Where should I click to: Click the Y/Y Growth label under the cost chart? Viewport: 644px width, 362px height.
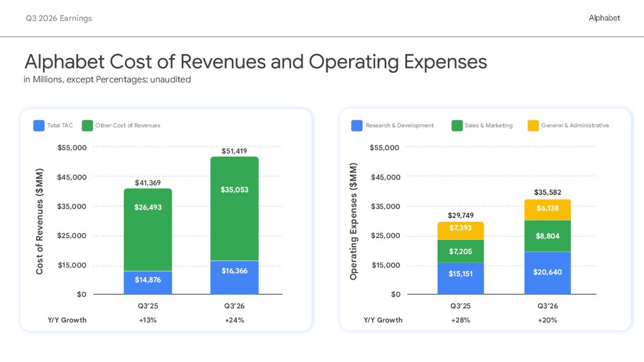click(67, 320)
